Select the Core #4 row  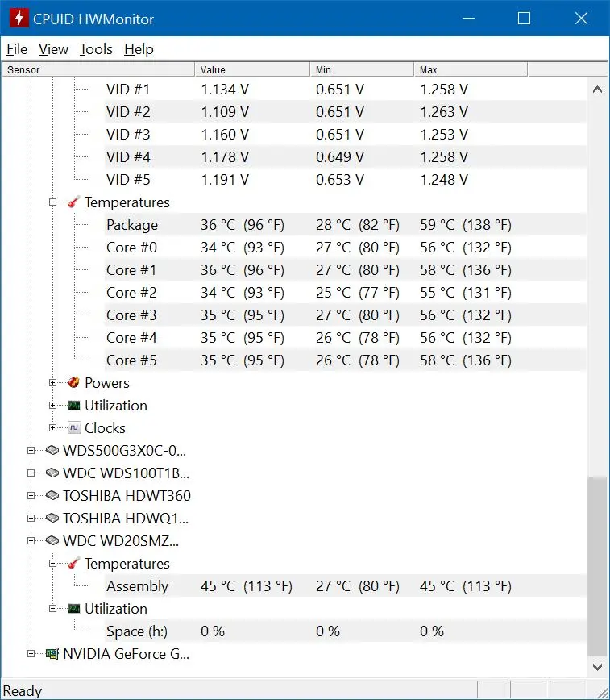(346, 337)
